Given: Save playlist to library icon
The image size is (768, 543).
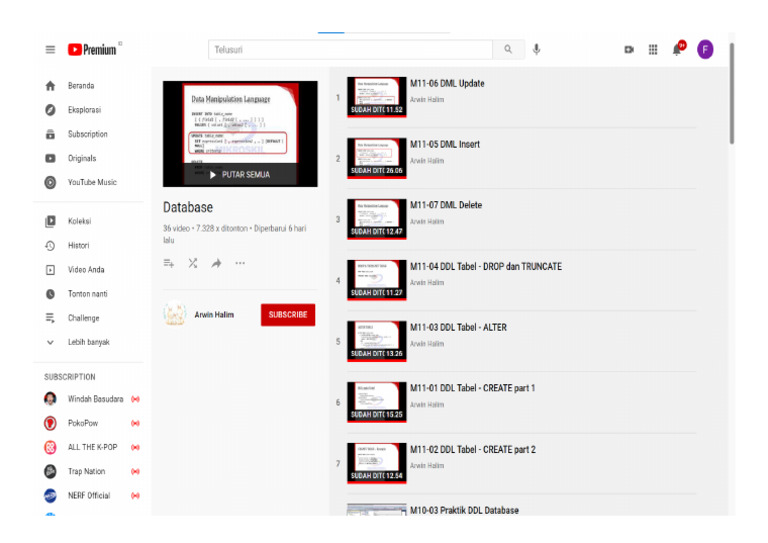Looking at the screenshot, I should point(169,263).
